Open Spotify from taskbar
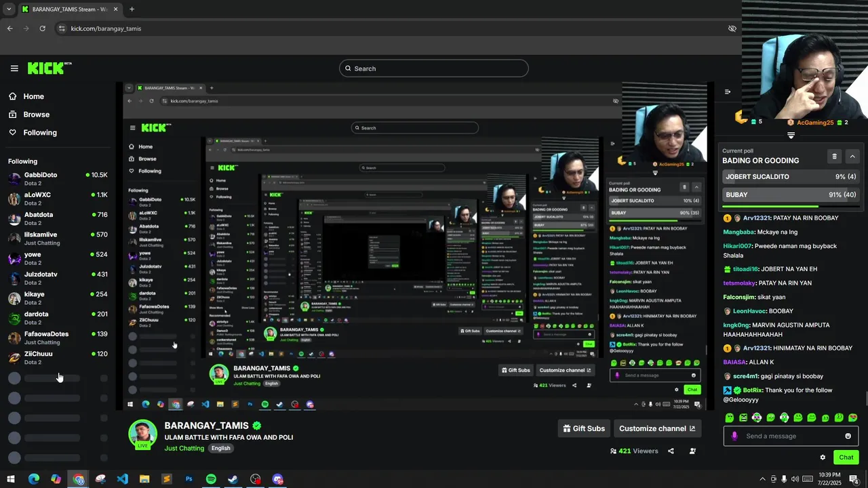 point(211,479)
